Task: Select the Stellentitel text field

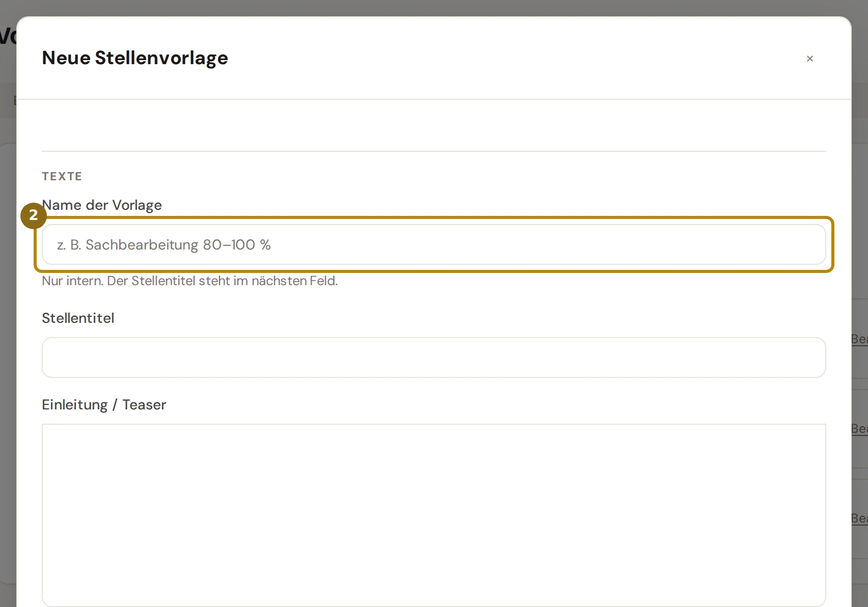Action: 434,357
